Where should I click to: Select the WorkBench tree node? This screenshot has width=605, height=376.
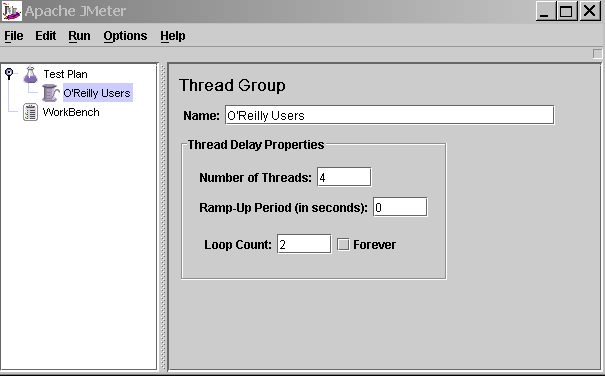pyautogui.click(x=71, y=112)
